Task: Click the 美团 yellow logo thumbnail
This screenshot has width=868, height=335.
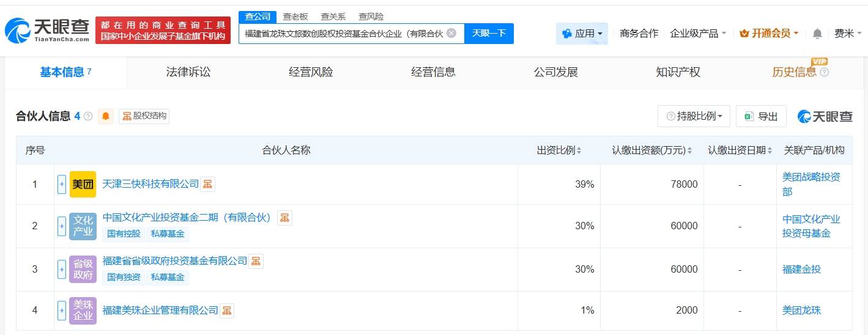Action: coord(83,184)
